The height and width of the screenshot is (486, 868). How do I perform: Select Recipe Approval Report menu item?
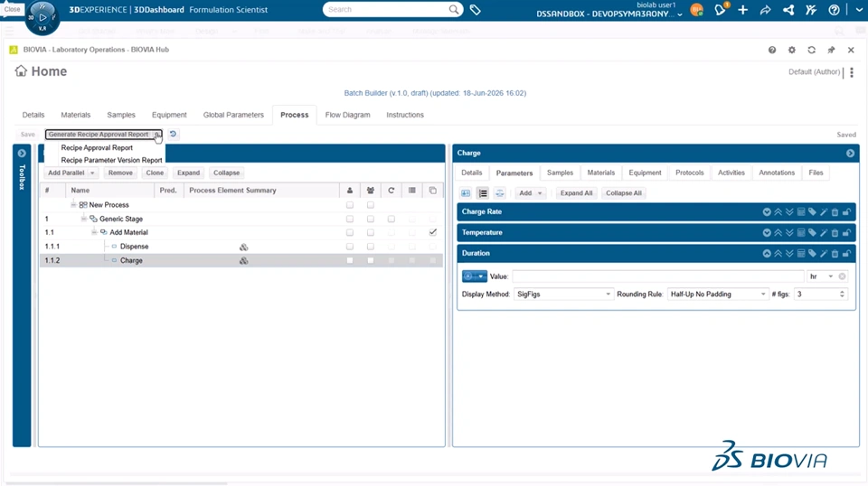point(97,147)
